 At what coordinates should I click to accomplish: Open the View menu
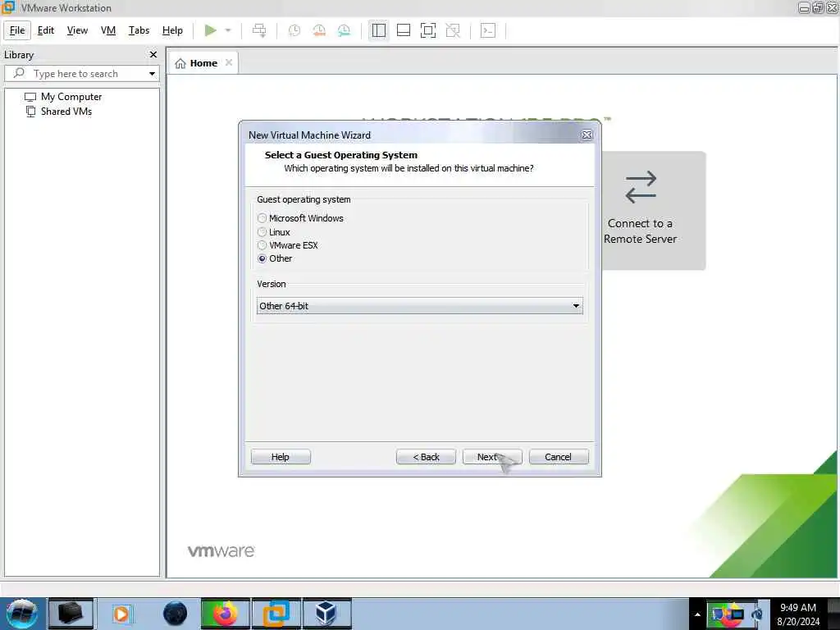[x=77, y=30]
